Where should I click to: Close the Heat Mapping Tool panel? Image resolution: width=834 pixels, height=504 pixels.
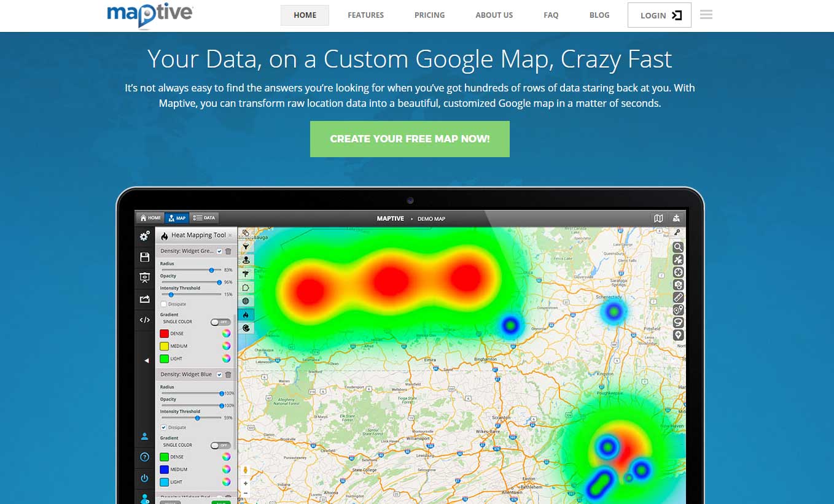point(231,235)
